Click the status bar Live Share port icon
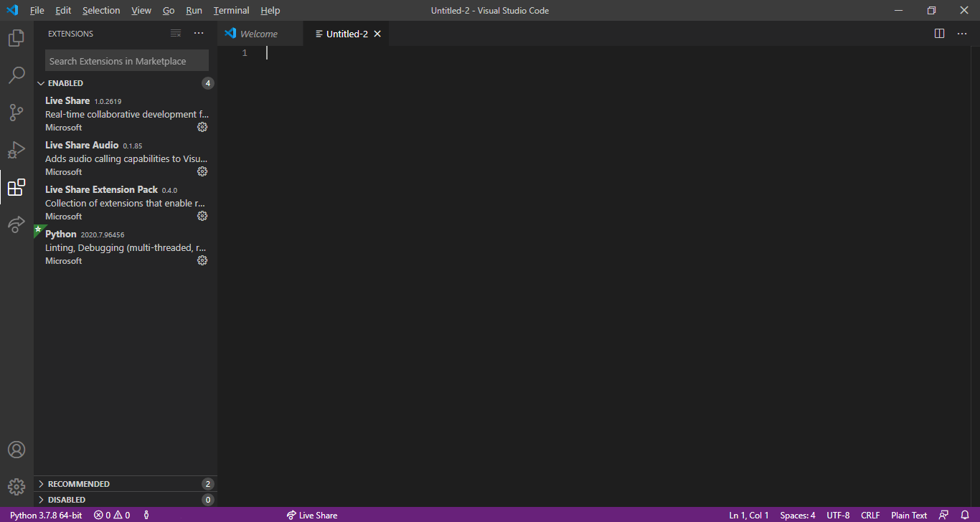Viewport: 980px width, 522px height. pyautogui.click(x=146, y=515)
